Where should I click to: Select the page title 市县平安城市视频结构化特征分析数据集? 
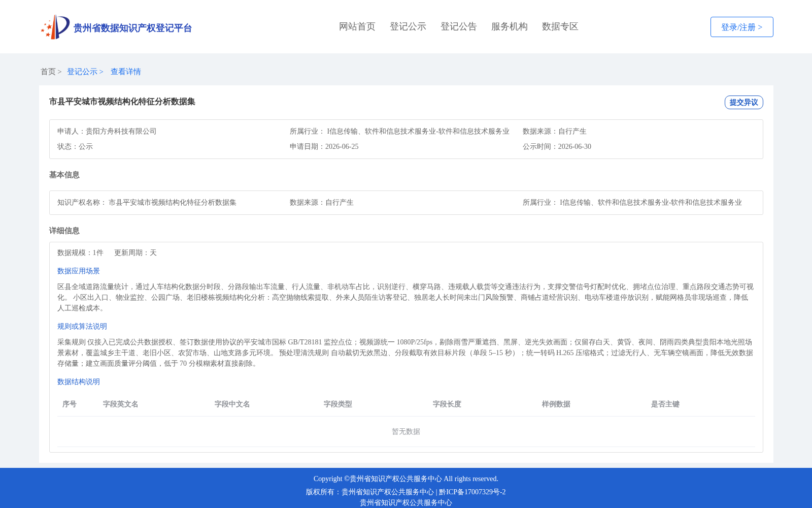(122, 102)
